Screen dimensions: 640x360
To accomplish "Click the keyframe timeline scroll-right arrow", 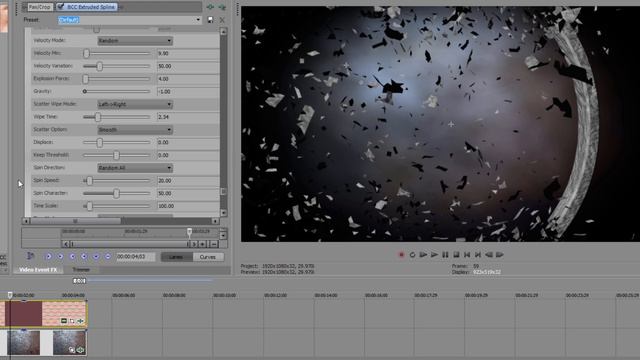I will pyautogui.click(x=194, y=244).
